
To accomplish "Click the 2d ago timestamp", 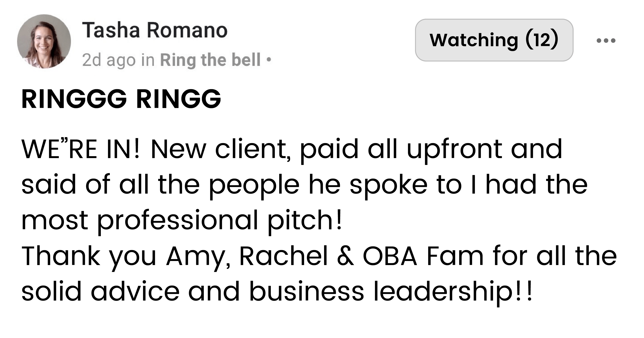I will pos(109,60).
